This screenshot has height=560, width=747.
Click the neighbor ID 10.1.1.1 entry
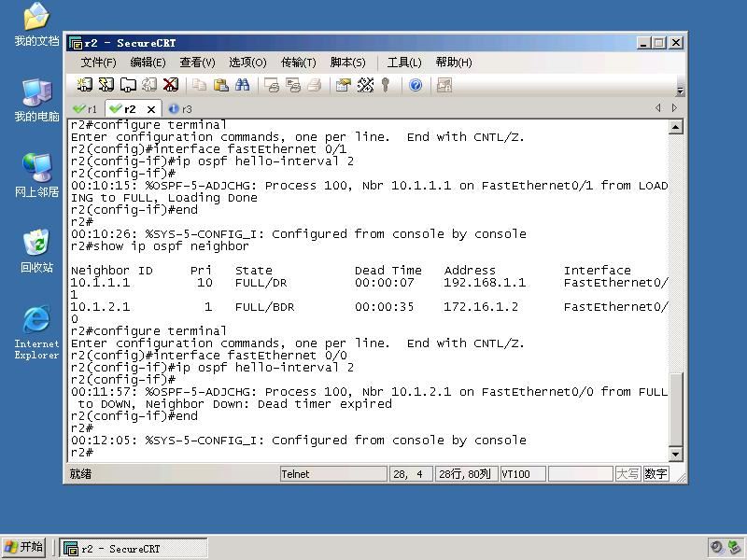pyautogui.click(x=101, y=283)
